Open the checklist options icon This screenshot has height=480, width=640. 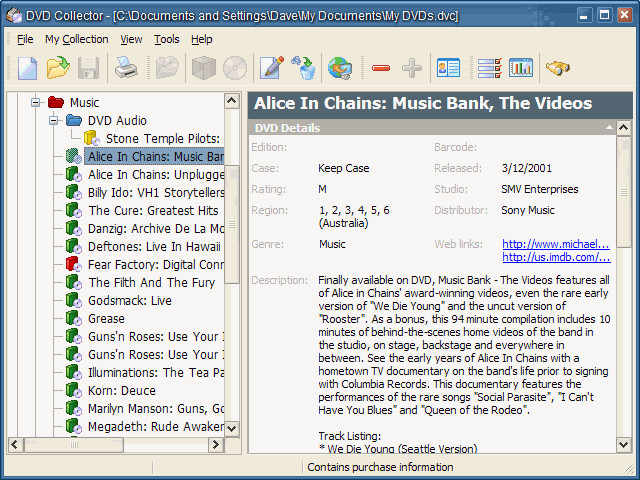(490, 68)
